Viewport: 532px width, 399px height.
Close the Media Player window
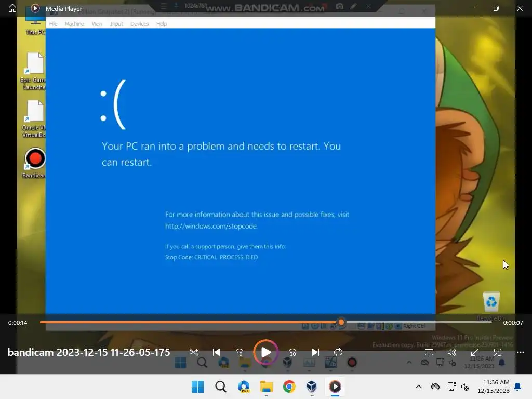coord(520,8)
